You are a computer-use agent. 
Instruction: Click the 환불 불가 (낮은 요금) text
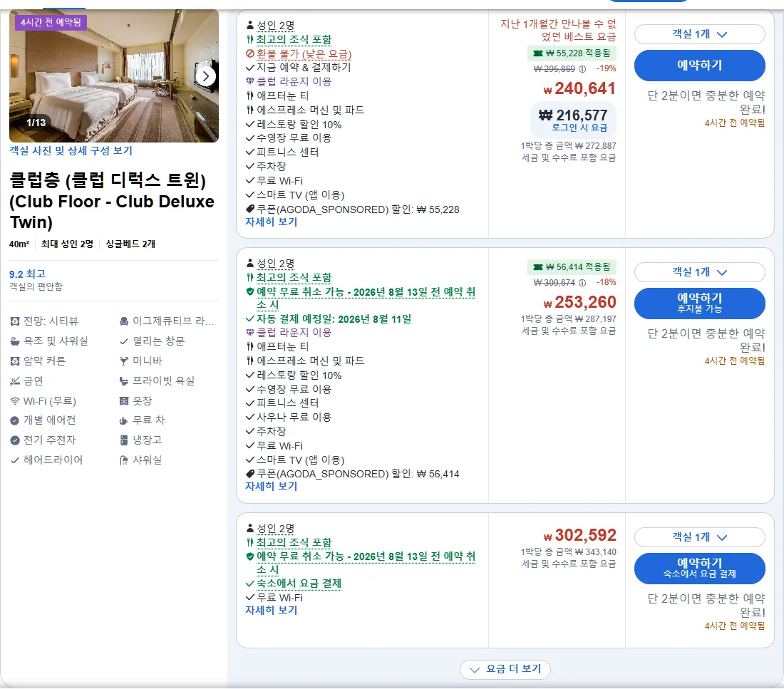pos(304,53)
